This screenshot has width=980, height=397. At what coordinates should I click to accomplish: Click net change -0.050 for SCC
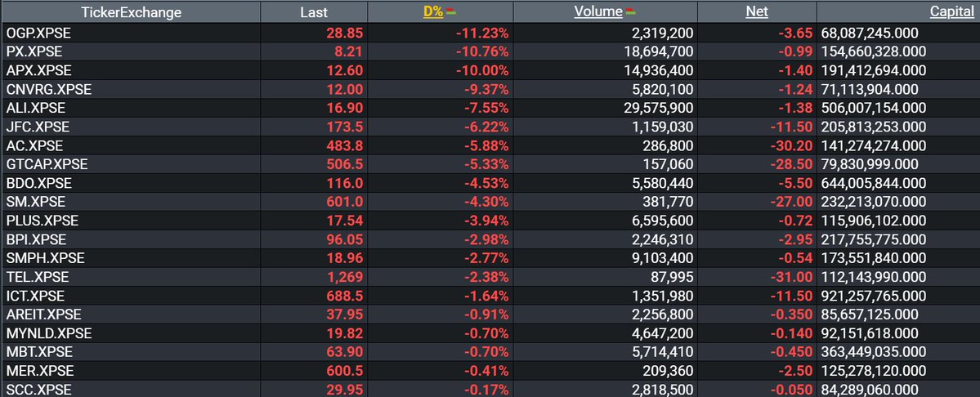pos(791,390)
